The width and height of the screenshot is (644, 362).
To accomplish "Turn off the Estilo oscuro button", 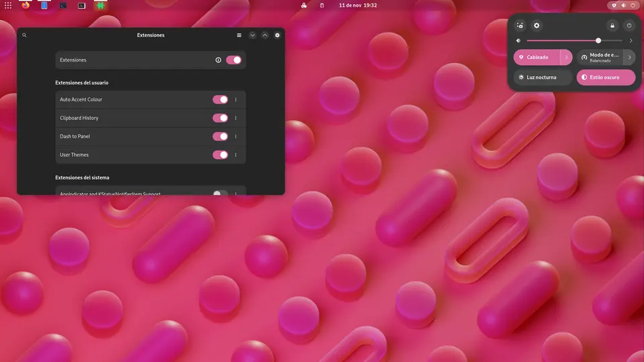I will coord(606,78).
